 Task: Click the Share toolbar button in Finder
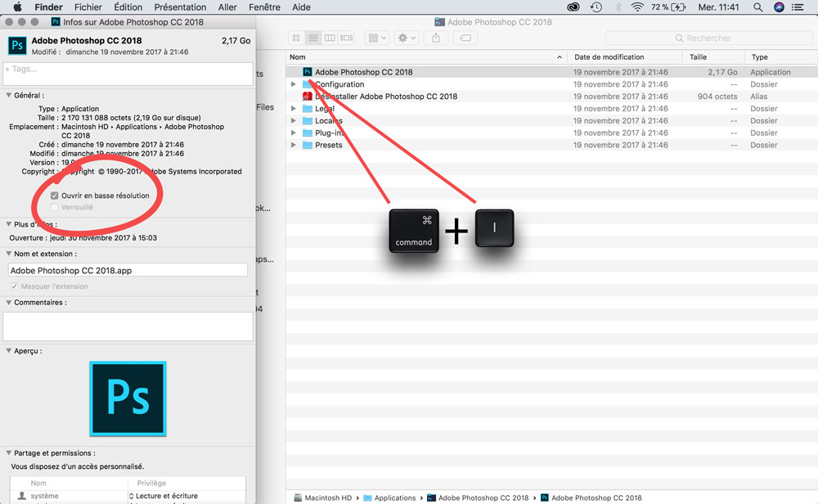tap(436, 38)
